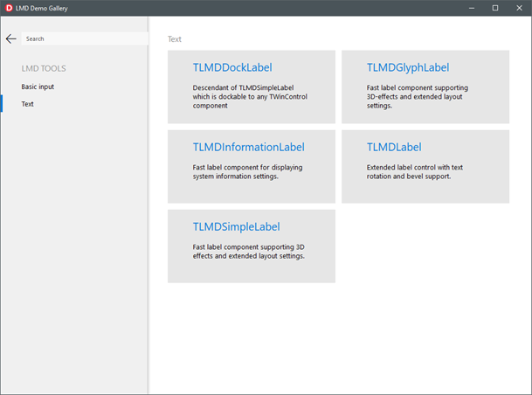532x395 pixels.
Task: Click the text rotation and bevel description
Action: tap(419, 171)
